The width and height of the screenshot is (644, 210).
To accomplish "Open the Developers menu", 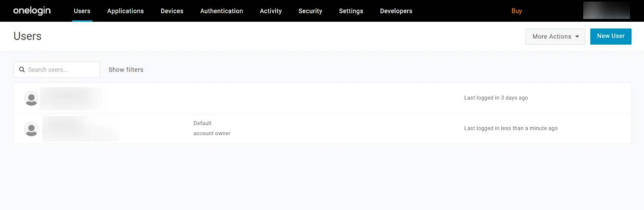I will point(396,11).
